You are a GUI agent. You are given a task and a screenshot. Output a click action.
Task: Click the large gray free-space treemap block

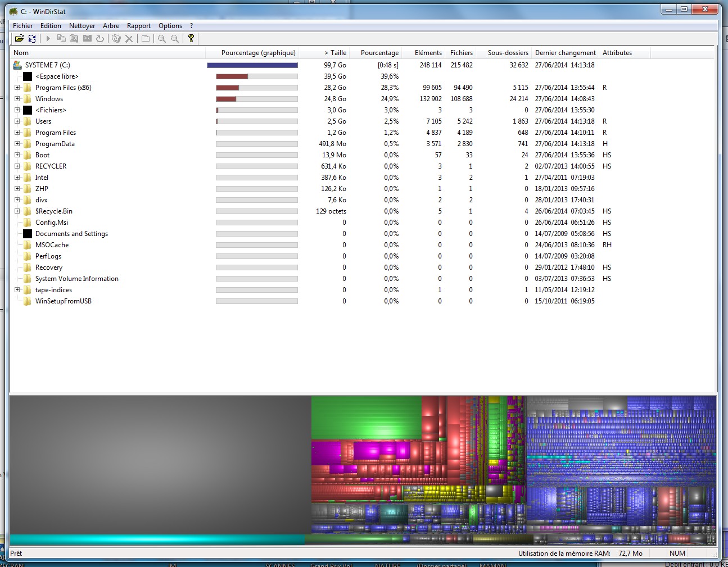coord(160,465)
